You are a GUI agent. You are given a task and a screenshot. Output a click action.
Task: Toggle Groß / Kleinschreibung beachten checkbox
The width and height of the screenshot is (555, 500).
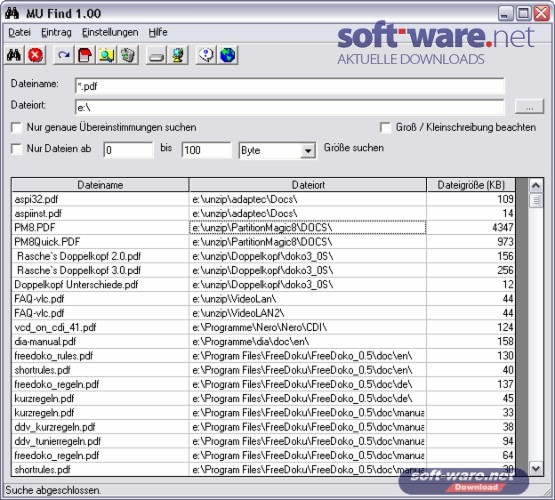click(385, 127)
